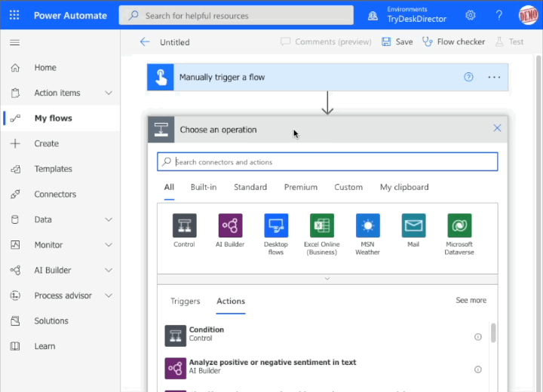Click the Solutions icon in the sidebar

click(x=15, y=320)
